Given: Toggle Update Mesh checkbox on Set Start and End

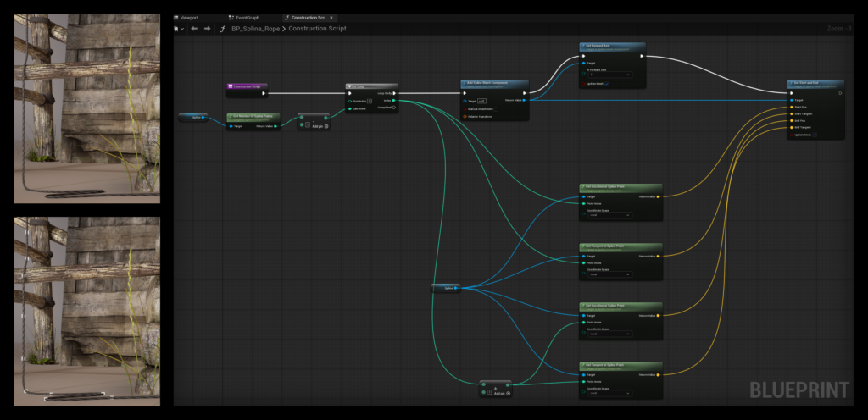Looking at the screenshot, I should [x=815, y=135].
